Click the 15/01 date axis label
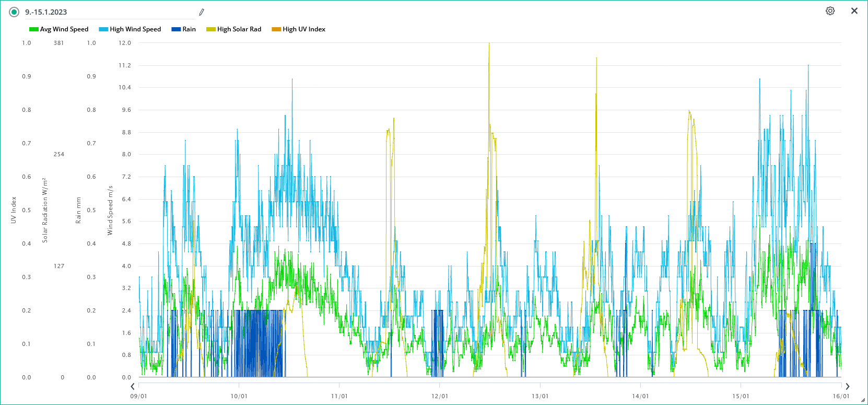This screenshot has width=868, height=405. point(741,396)
